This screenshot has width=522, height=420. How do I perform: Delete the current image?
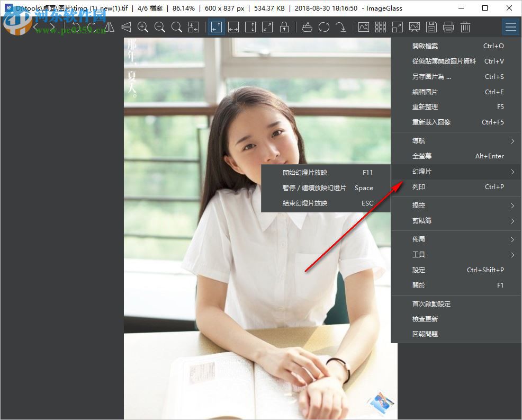[465, 27]
